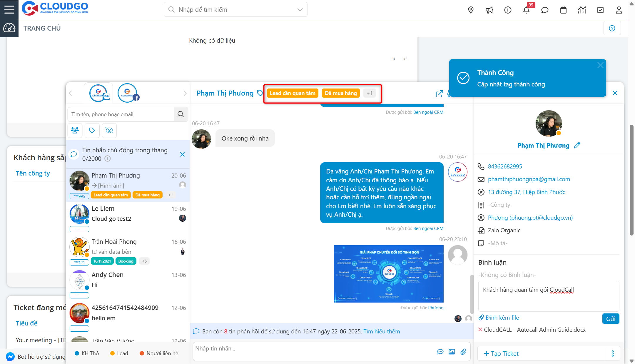635x364 pixels.
Task: Enable the KH Thô filter legend
Action: click(87, 353)
